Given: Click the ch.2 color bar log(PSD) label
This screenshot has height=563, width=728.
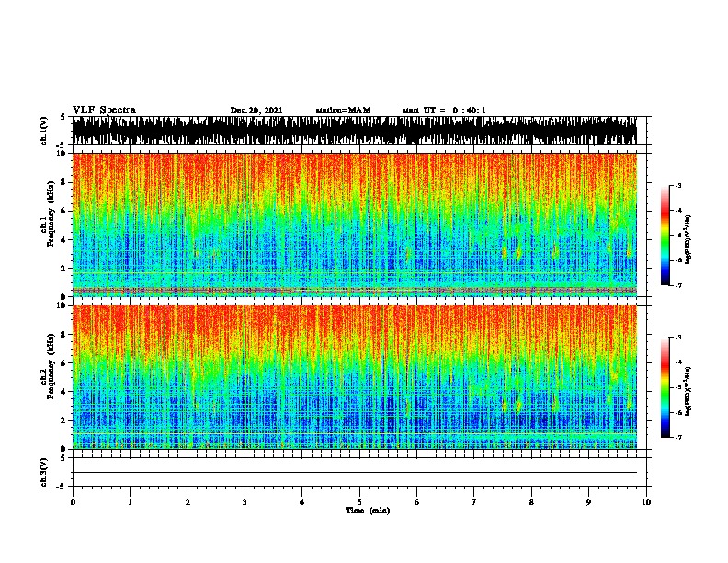Looking at the screenshot, I should 688,391.
